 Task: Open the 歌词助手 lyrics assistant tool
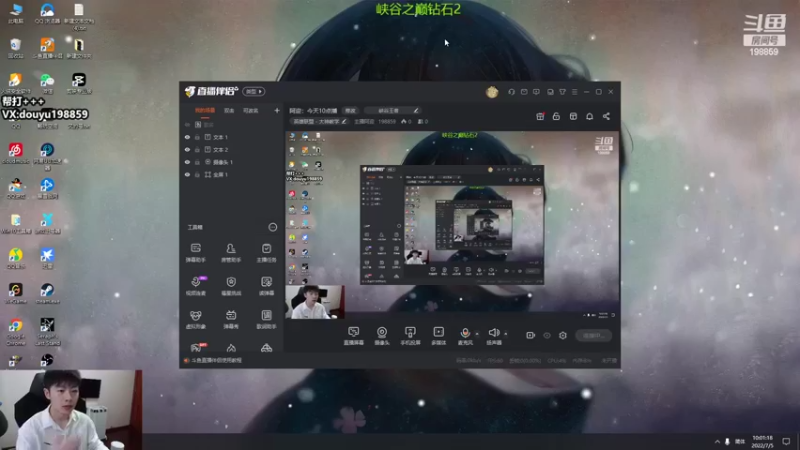[266, 319]
